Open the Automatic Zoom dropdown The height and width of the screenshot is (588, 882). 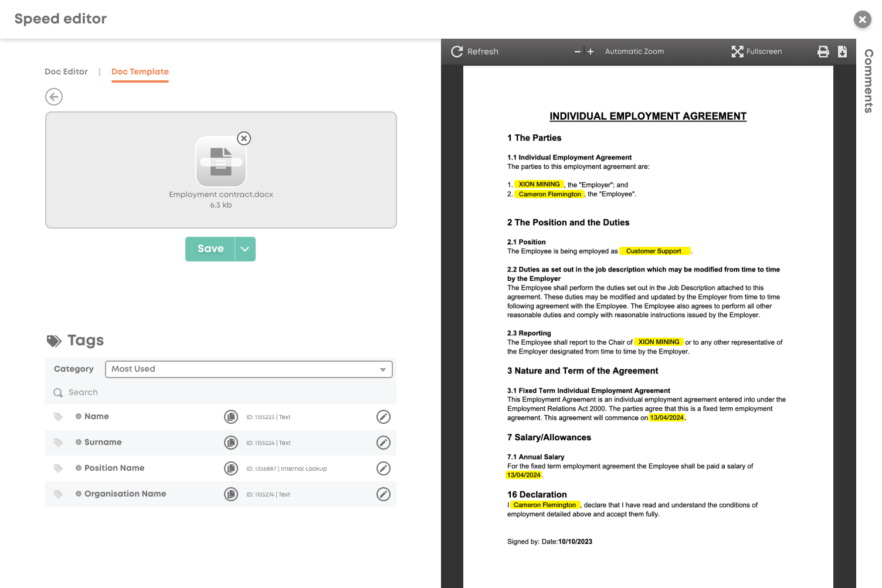[635, 52]
